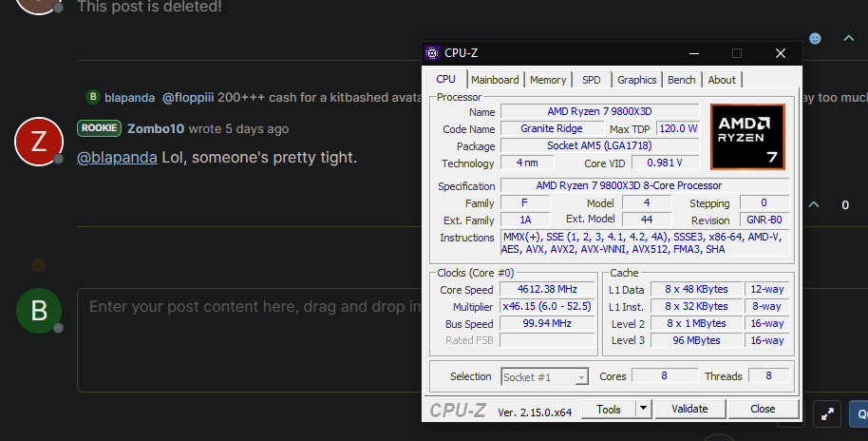Click the 'wrote 5 days ago' timestamp
The width and height of the screenshot is (868, 441).
click(238, 129)
